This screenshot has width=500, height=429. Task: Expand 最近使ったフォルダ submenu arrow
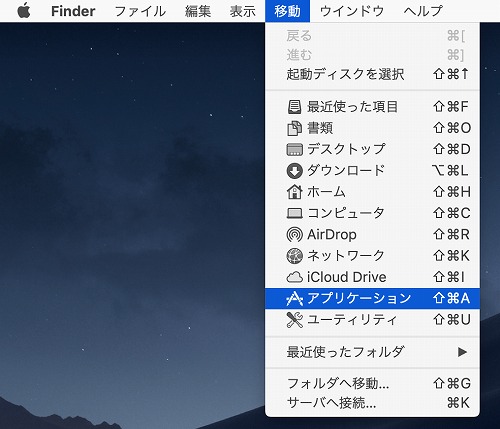462,352
